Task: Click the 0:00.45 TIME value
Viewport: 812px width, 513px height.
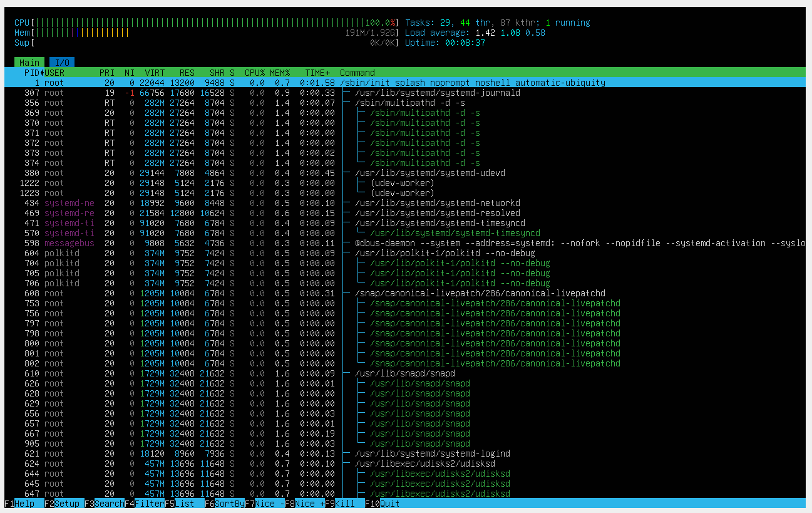Action: coord(317,173)
